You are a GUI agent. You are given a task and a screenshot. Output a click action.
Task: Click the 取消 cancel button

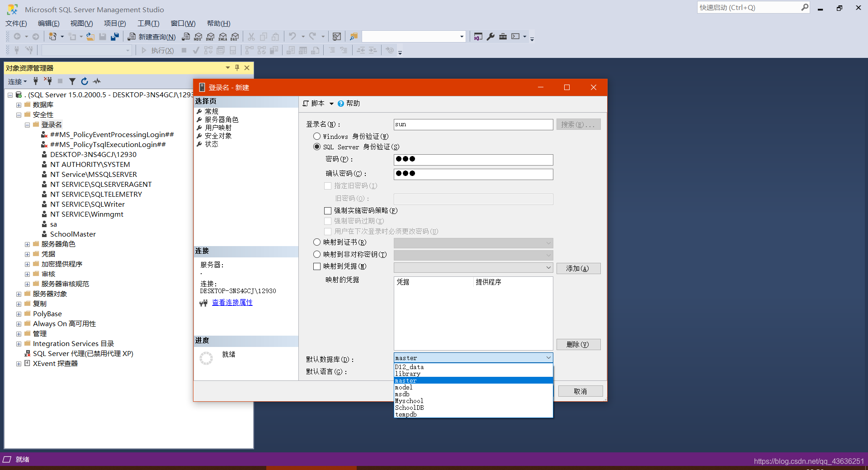[580, 391]
